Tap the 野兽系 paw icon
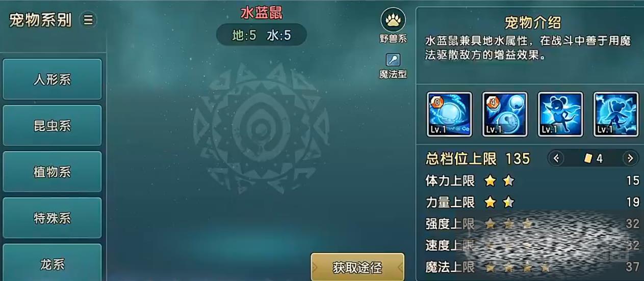This screenshot has height=281, width=644. 393,20
